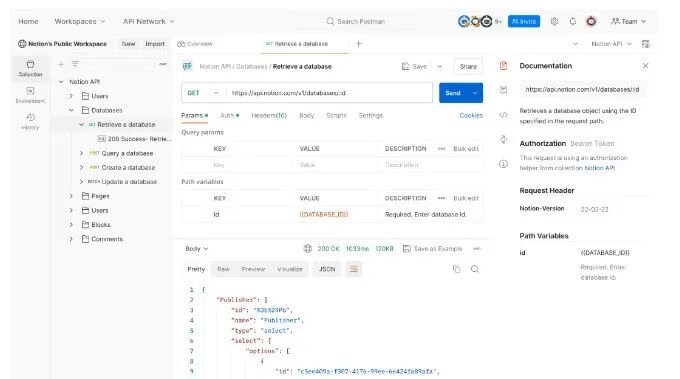Switch to the Settings tab
The height and width of the screenshot is (379, 680).
pos(370,115)
